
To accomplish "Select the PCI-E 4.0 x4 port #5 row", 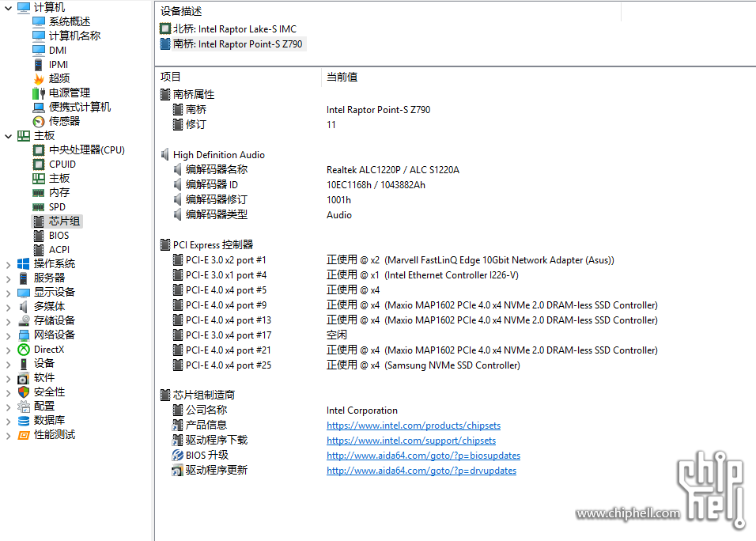I will (x=455, y=290).
